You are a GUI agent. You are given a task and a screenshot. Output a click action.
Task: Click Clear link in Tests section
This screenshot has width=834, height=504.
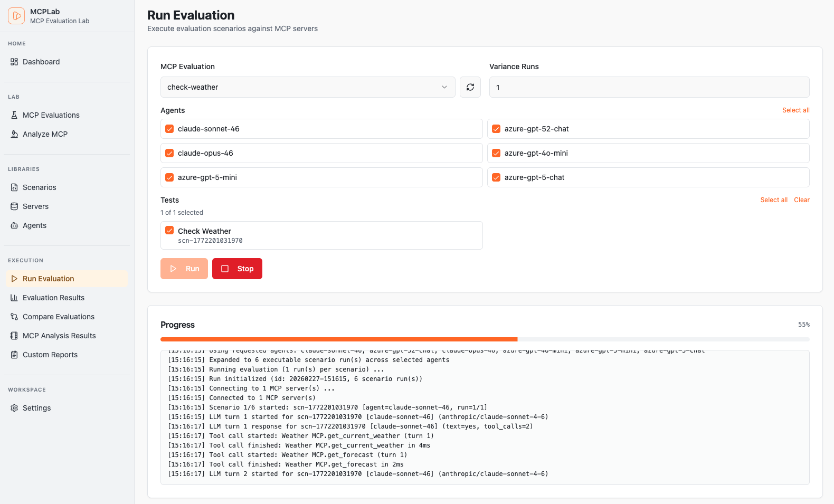801,200
